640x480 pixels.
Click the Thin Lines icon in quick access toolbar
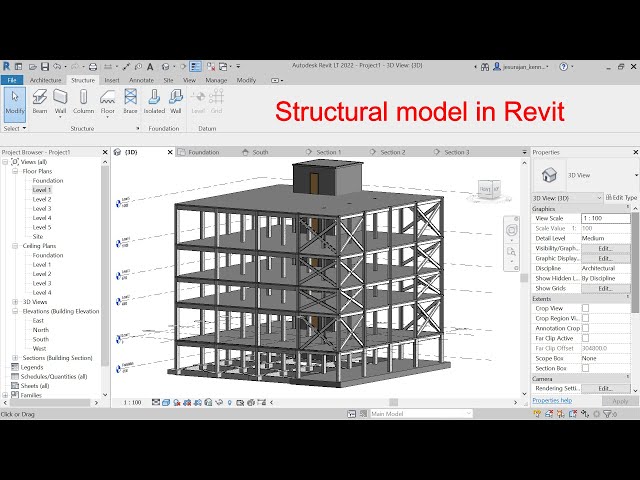click(x=196, y=67)
